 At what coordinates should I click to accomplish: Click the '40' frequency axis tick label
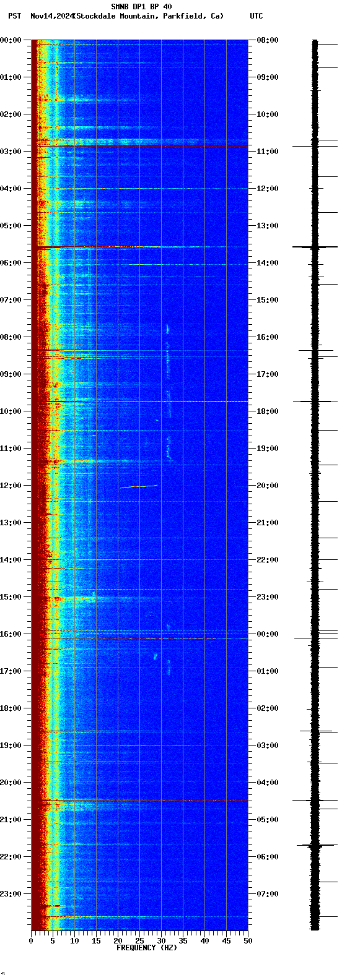click(204, 941)
